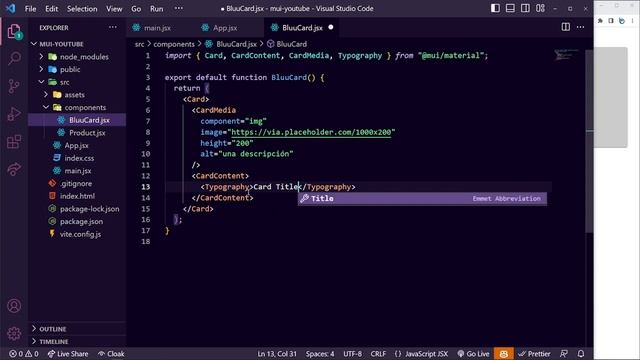Open the File menu
The height and width of the screenshot is (360, 640).
point(31,9)
